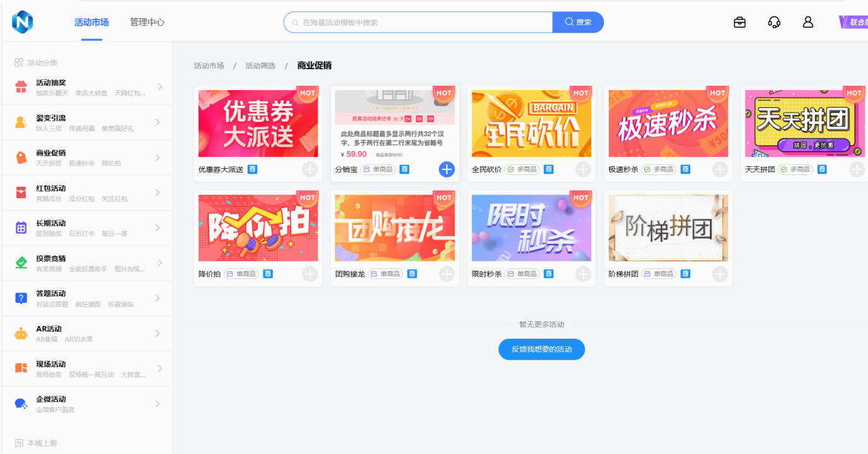
Task: Click the N logo at top left
Action: 22,22
